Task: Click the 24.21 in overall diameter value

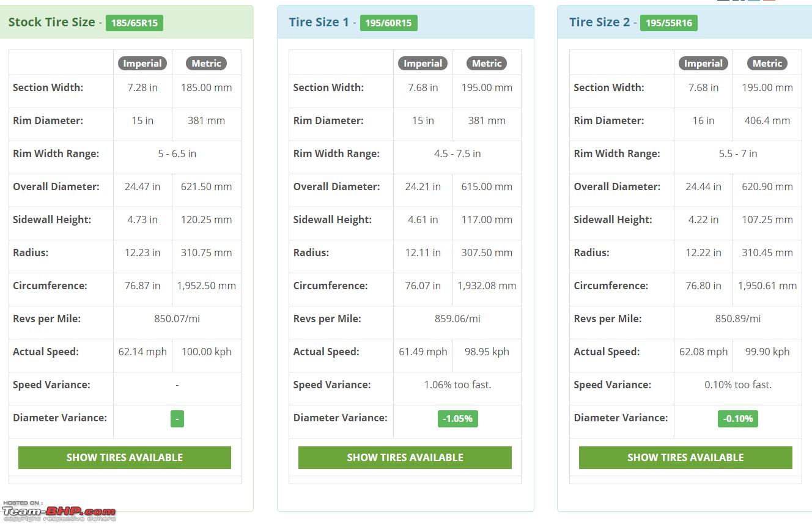Action: tap(423, 186)
